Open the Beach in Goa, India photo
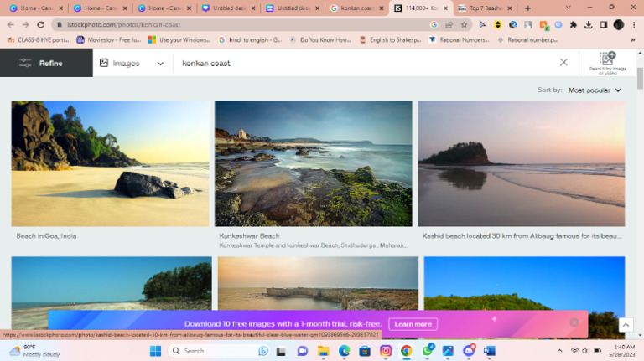The height and width of the screenshot is (361, 644). 110,163
